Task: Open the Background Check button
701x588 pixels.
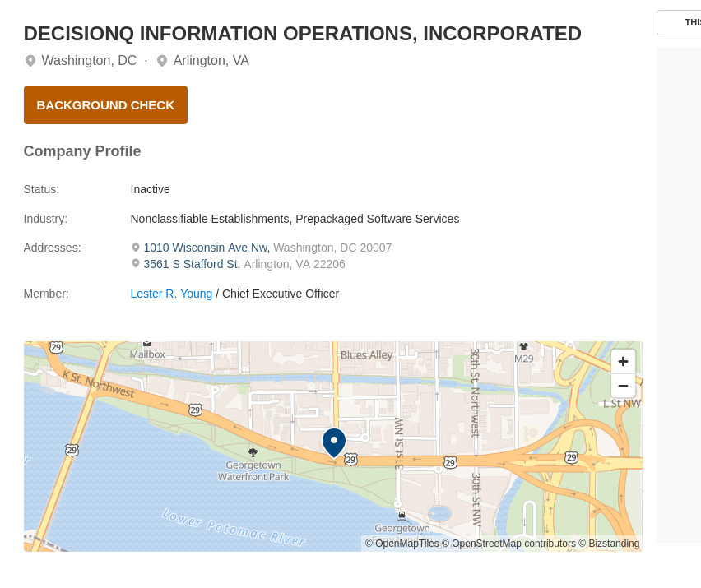Action: click(105, 105)
